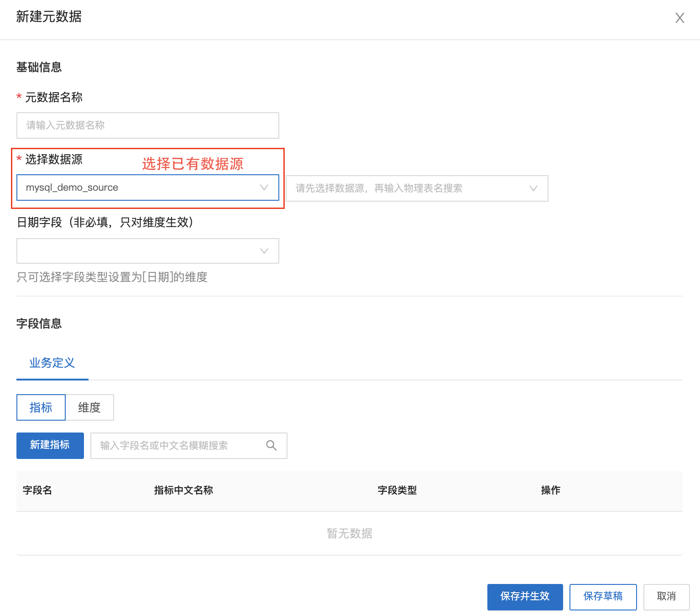Click the 取消 button
This screenshot has height=615, width=700.
[666, 597]
